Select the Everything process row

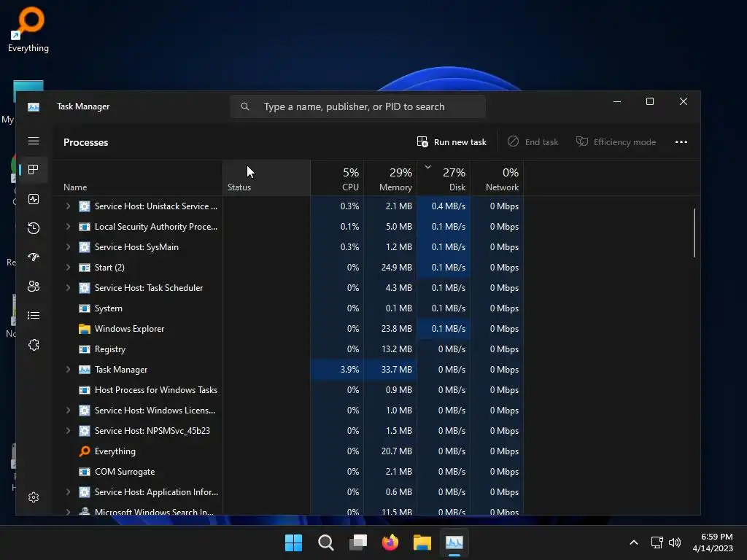tap(287, 451)
